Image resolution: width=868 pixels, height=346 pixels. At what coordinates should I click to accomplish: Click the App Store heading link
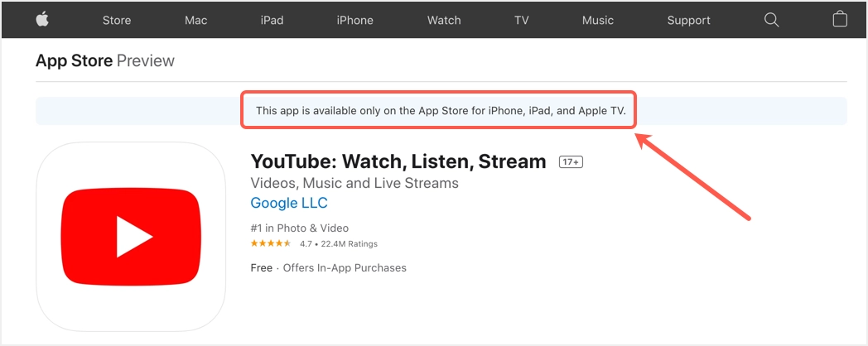(x=74, y=60)
